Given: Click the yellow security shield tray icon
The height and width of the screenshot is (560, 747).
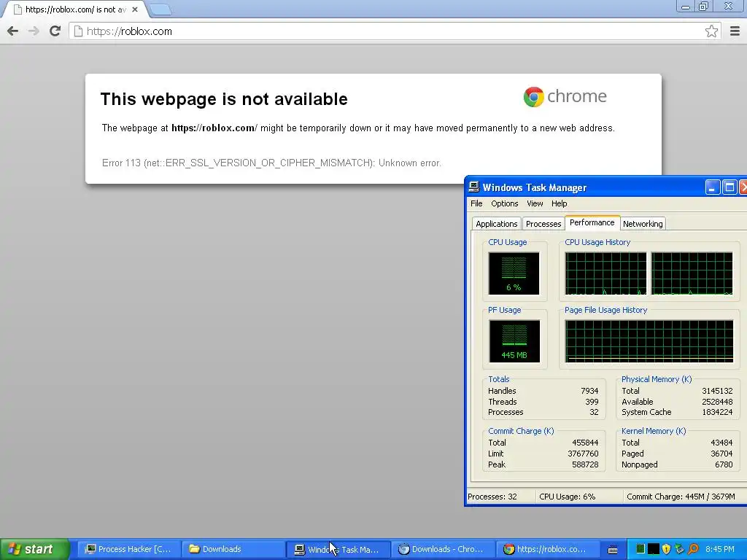Looking at the screenshot, I should [666, 549].
